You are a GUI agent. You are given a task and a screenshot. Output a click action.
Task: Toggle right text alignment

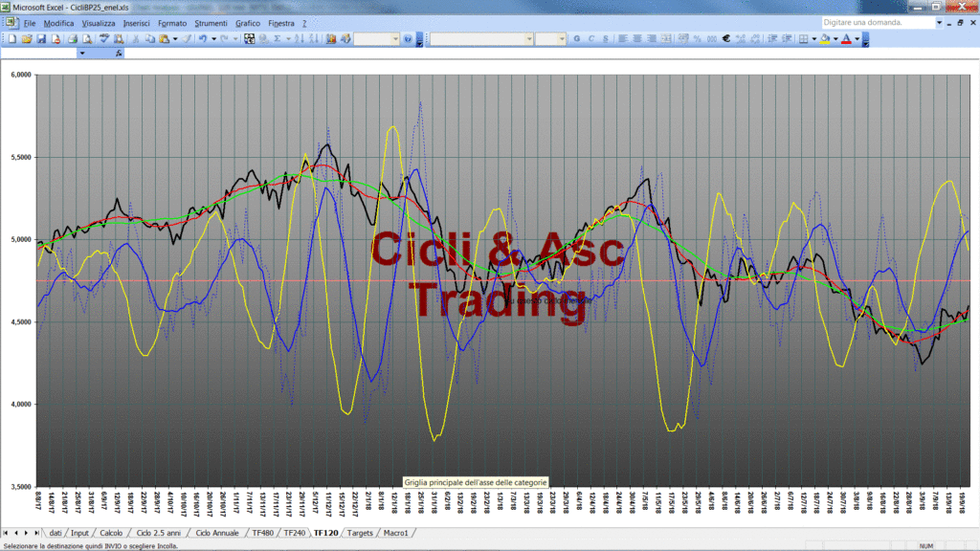coord(651,38)
